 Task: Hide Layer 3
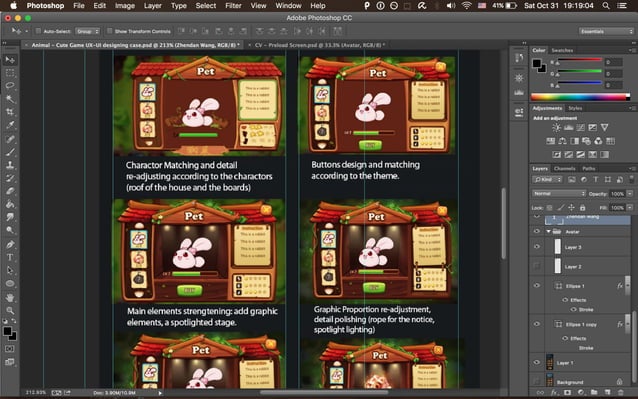coord(537,246)
